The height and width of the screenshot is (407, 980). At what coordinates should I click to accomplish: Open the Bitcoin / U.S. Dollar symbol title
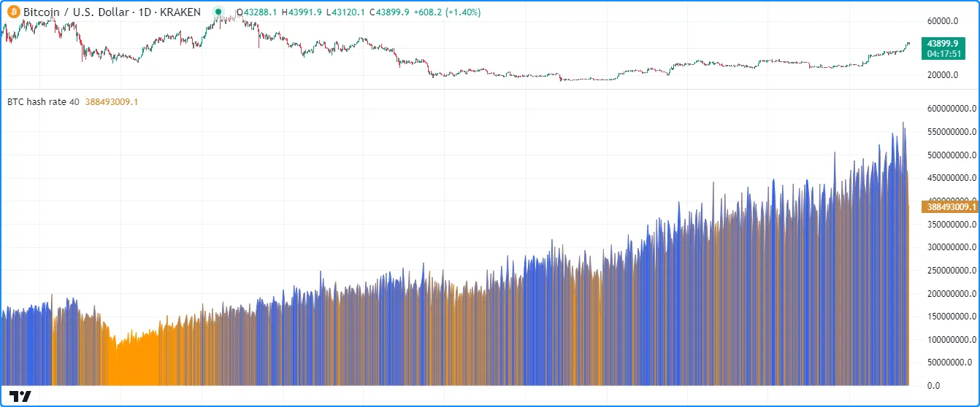pyautogui.click(x=112, y=12)
